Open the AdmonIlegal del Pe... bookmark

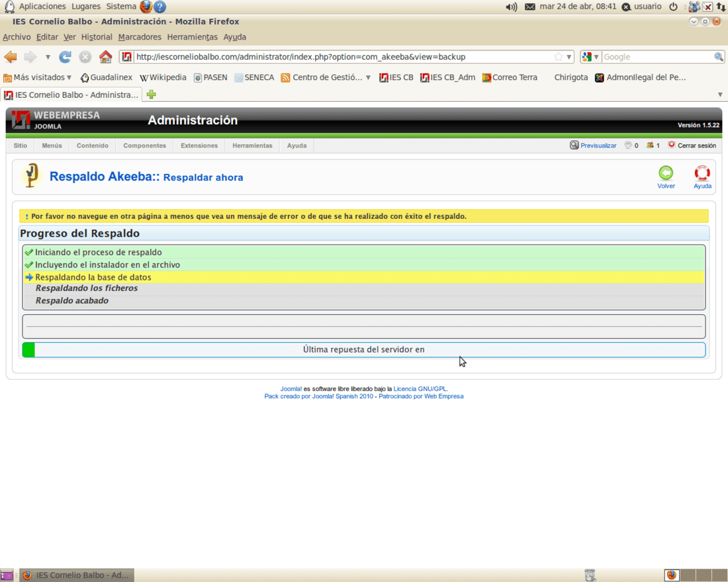pos(641,77)
